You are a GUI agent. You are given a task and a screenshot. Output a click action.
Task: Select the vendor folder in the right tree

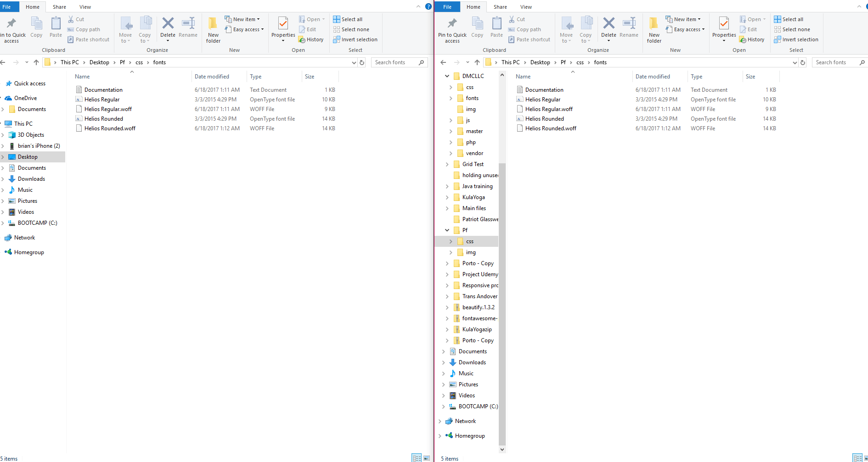click(474, 153)
